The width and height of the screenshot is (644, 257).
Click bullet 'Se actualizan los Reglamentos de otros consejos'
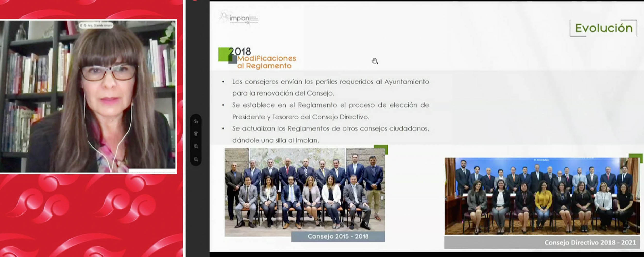tap(331, 134)
